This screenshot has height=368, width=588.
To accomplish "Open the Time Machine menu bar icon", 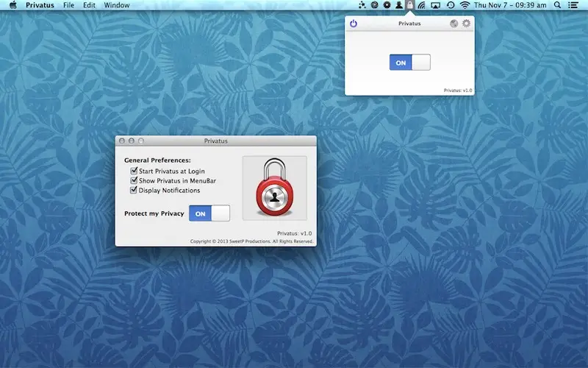I will (x=451, y=5).
